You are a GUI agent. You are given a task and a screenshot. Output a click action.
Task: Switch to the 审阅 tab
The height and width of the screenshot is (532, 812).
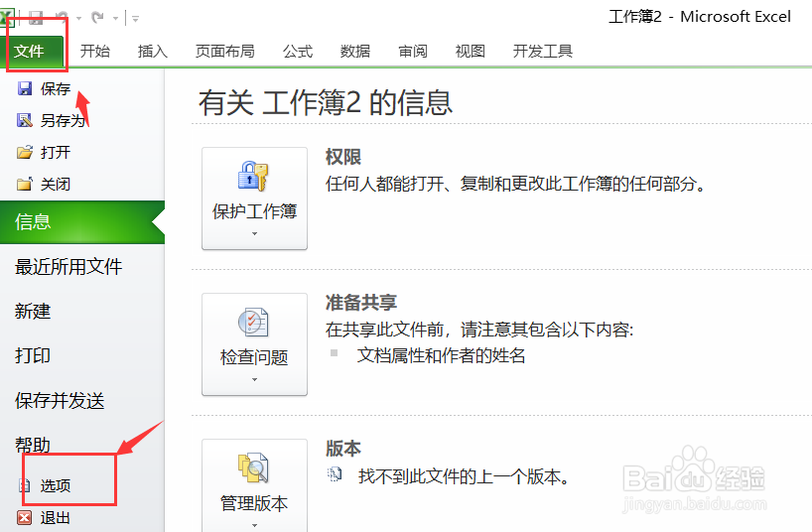tap(413, 52)
